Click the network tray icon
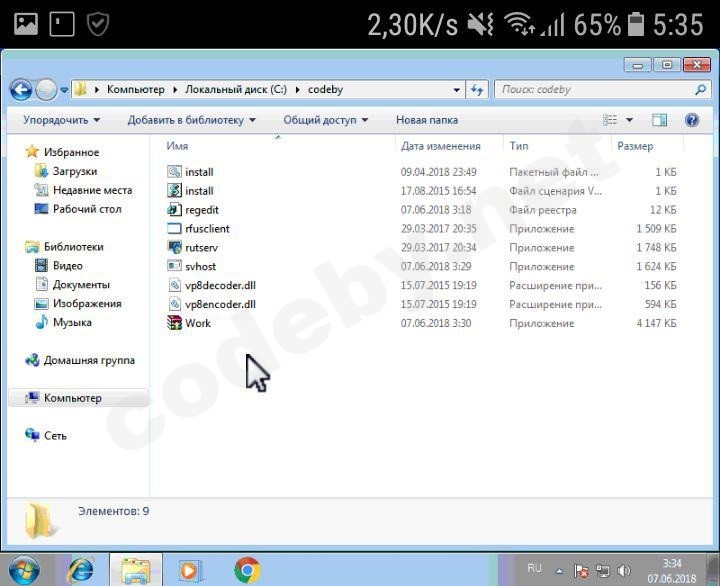 point(602,571)
